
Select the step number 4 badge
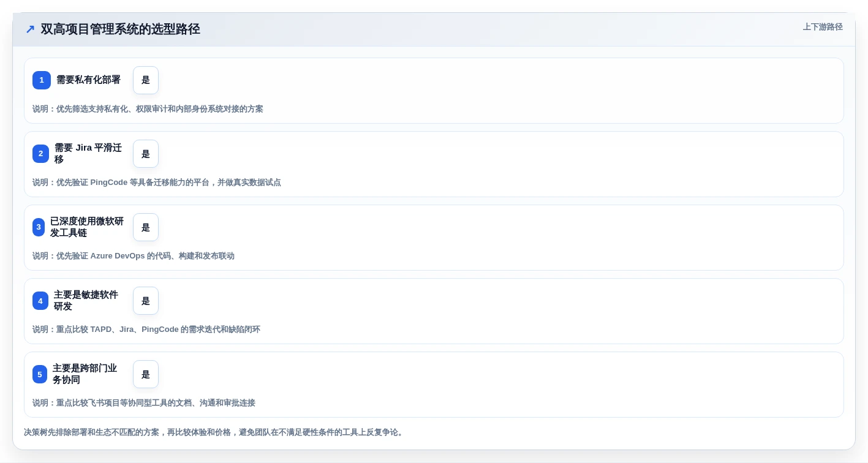(x=40, y=301)
